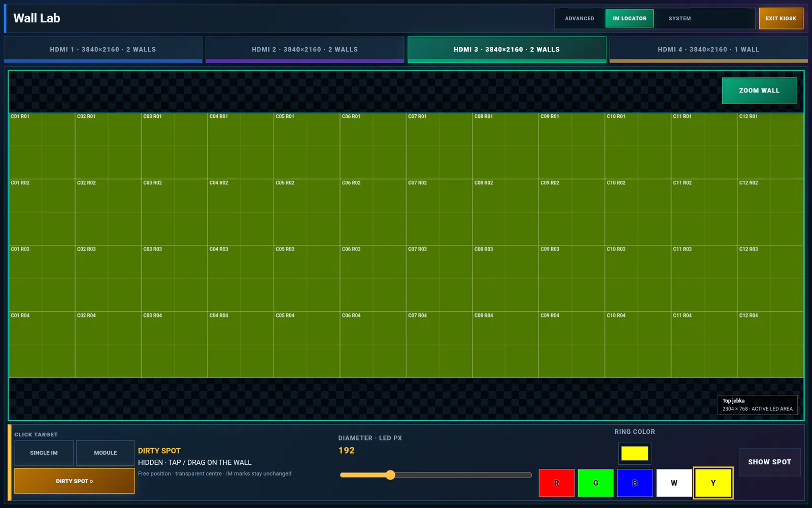The width and height of the screenshot is (812, 508).
Task: Select the Dirty Spot click target
Action: tap(75, 481)
